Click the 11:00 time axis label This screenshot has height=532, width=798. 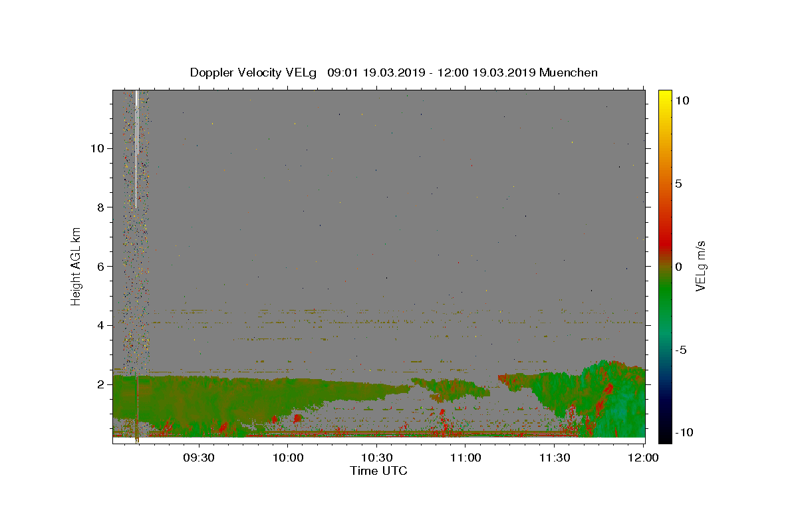(465, 458)
